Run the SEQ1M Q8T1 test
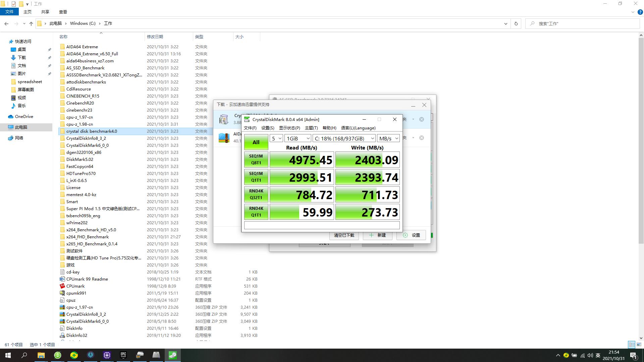This screenshot has height=362, width=644. (x=256, y=160)
